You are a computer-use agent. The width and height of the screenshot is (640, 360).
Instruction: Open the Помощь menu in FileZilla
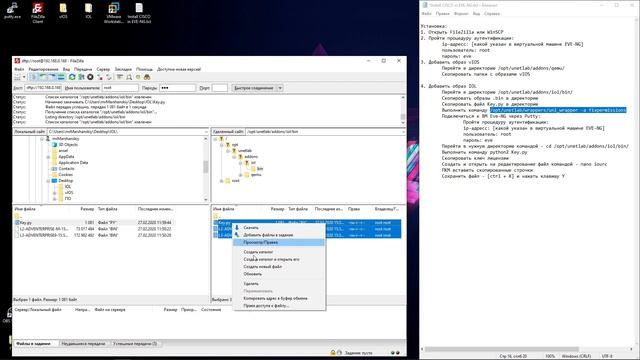144,69
